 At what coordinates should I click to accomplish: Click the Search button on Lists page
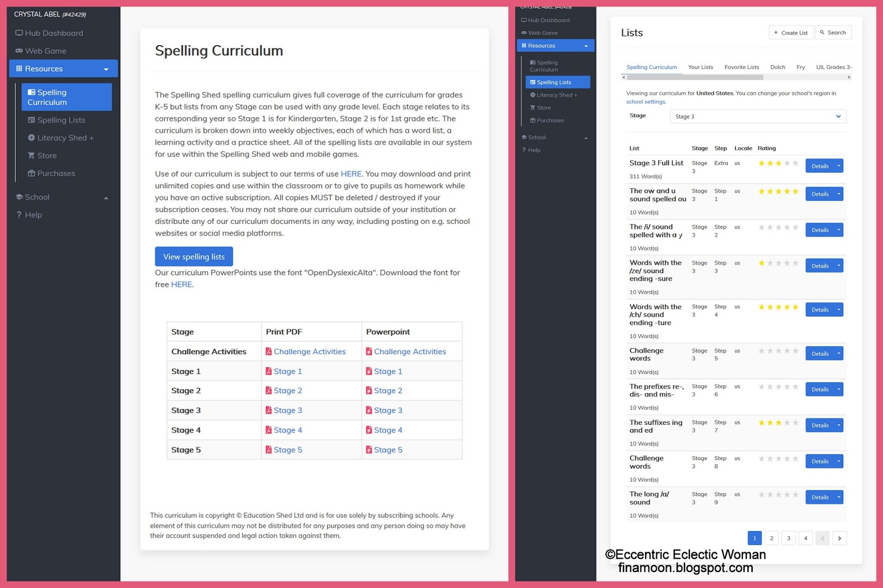pos(833,33)
